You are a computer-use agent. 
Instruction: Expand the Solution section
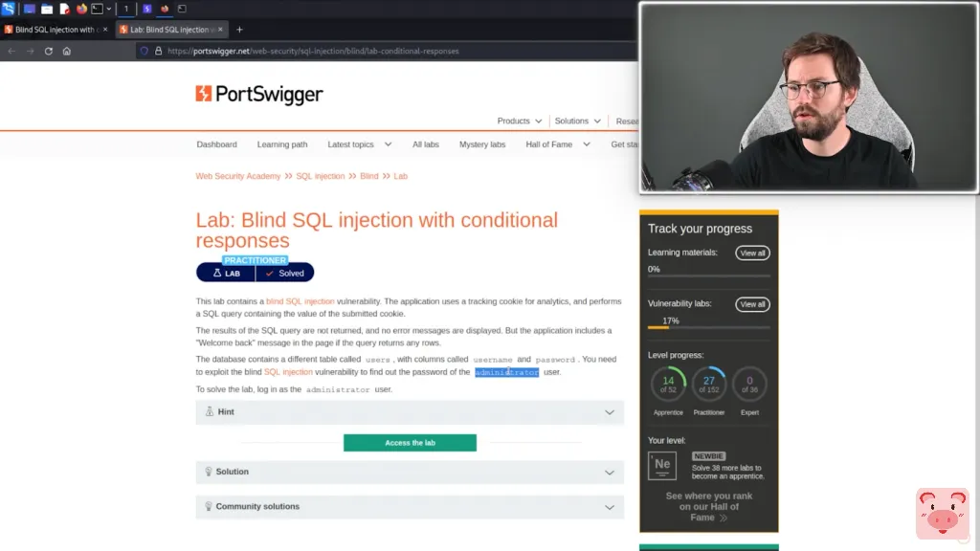point(410,472)
